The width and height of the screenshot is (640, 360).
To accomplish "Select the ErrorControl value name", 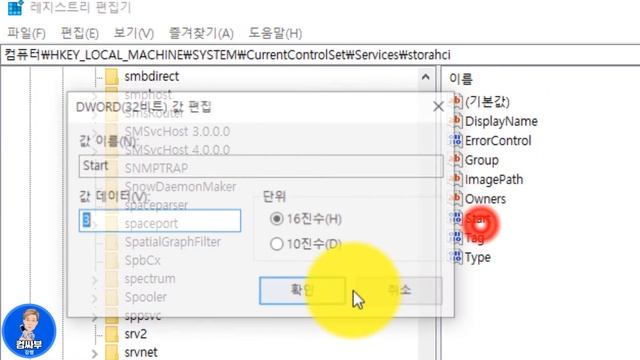I will click(498, 141).
